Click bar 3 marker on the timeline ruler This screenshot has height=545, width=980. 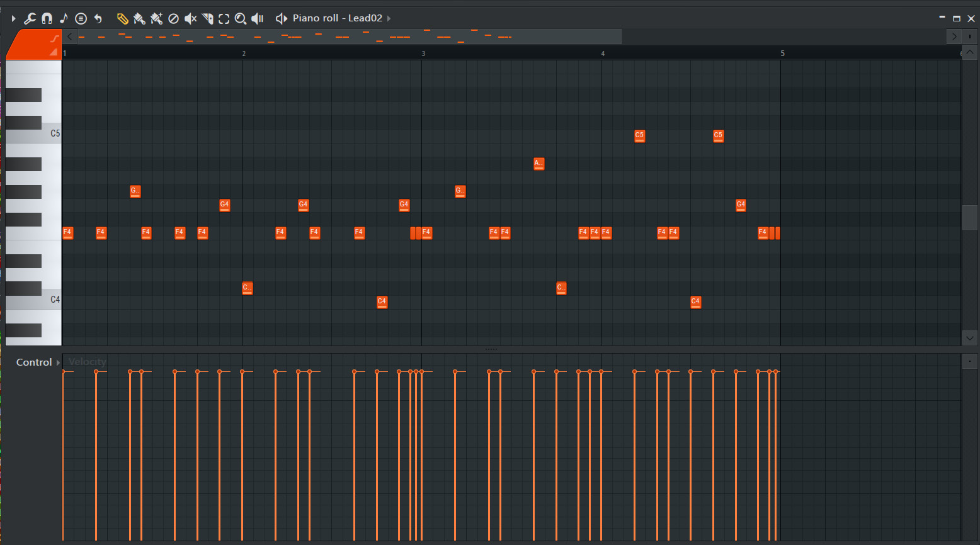[x=423, y=53]
